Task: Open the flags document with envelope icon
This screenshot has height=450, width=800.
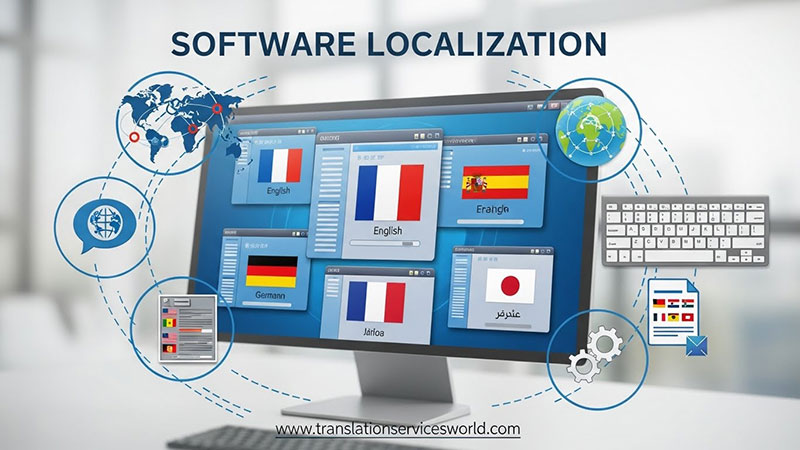Action: [x=678, y=317]
